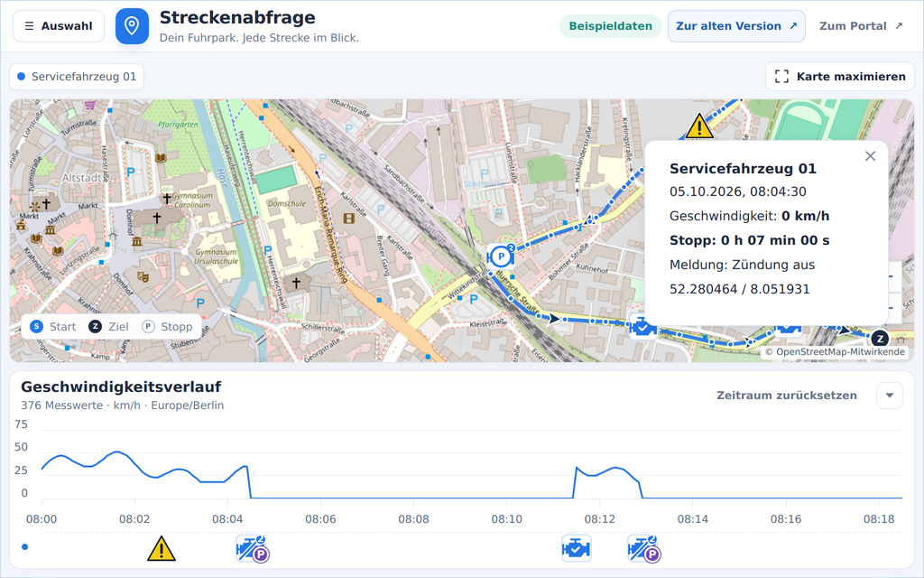Click the warning marker on the timeline
Image resolution: width=924 pixels, height=578 pixels.
[x=161, y=548]
